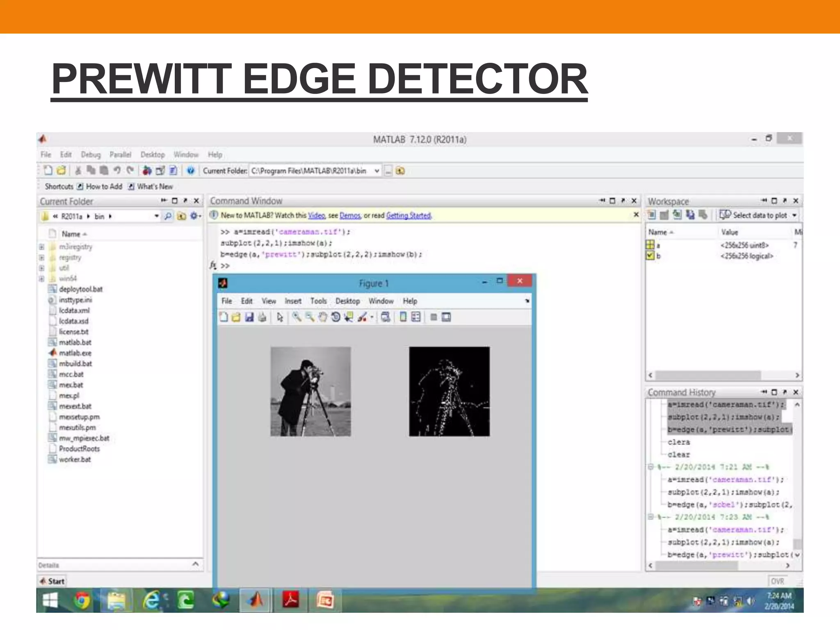Screen dimensions: 840x630
Task: Select the Pan hand tool in Figure
Action: [323, 317]
